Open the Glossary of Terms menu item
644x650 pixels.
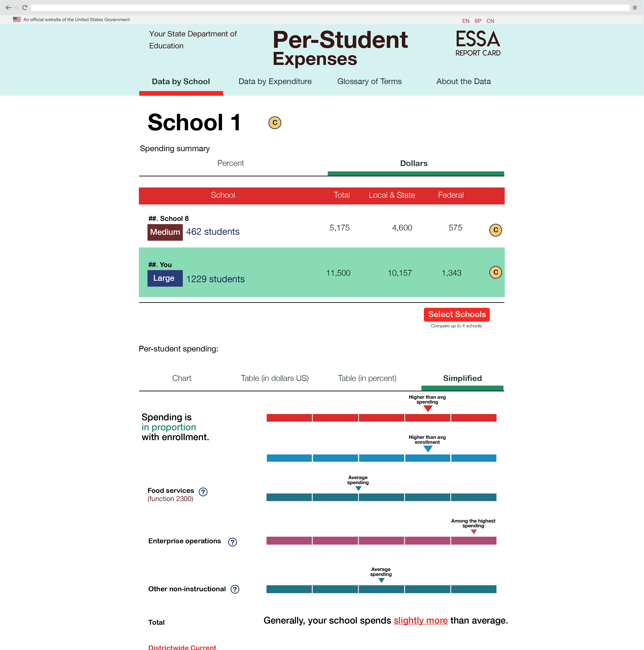tap(369, 81)
